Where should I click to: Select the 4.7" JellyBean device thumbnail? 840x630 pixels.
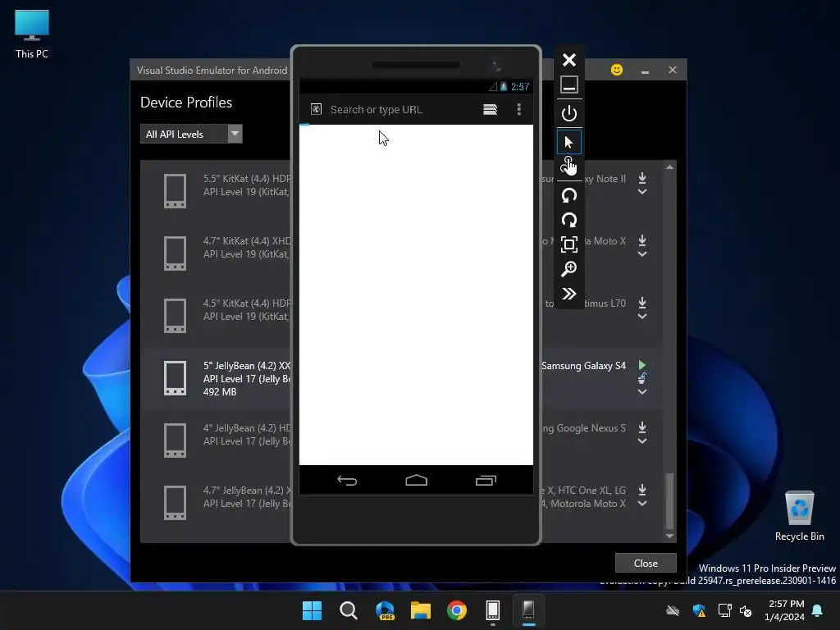point(176,503)
